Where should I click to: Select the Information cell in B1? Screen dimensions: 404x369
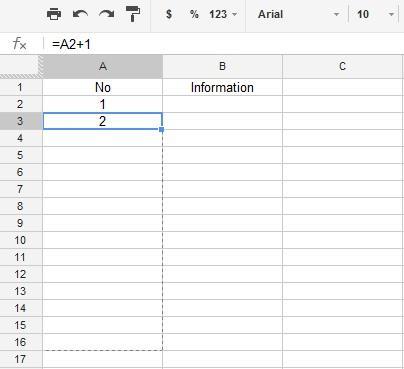tap(222, 87)
